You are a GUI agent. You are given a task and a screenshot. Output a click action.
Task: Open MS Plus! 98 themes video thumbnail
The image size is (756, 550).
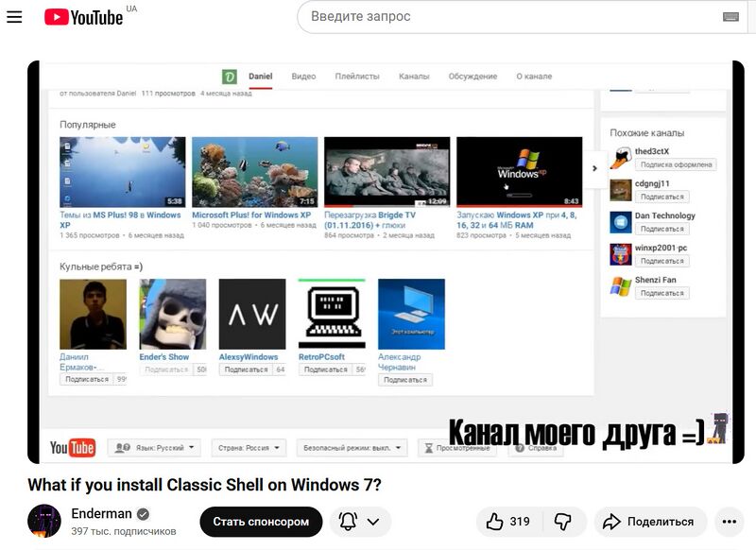(x=123, y=172)
